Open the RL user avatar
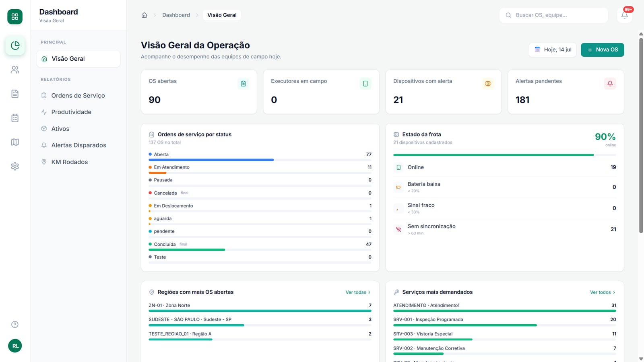The width and height of the screenshot is (644, 362). click(x=15, y=346)
